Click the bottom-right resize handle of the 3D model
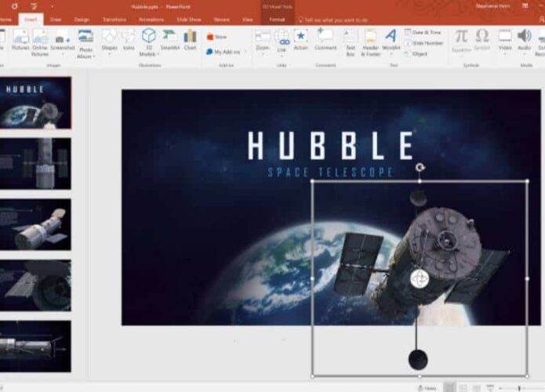The height and width of the screenshot is (392, 545). point(527,376)
